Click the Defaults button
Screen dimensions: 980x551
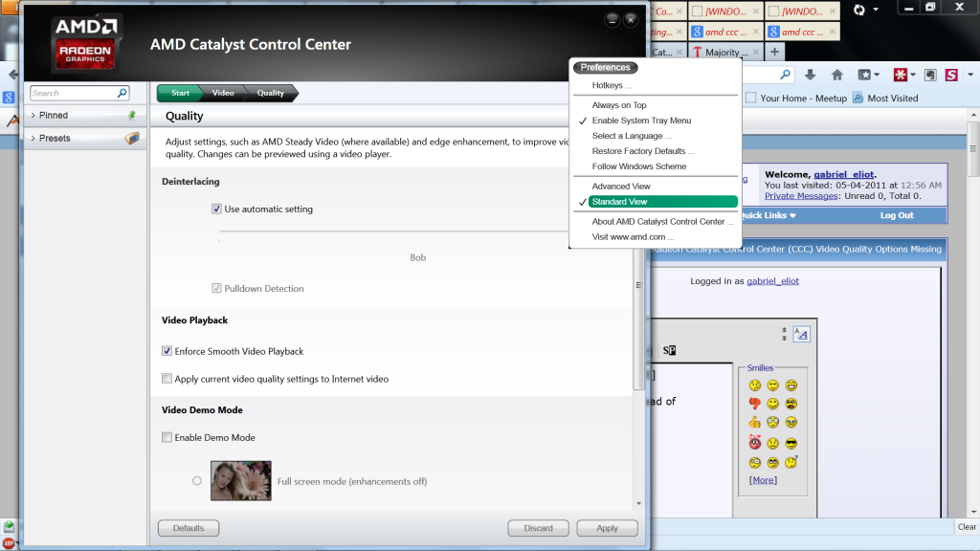click(189, 528)
